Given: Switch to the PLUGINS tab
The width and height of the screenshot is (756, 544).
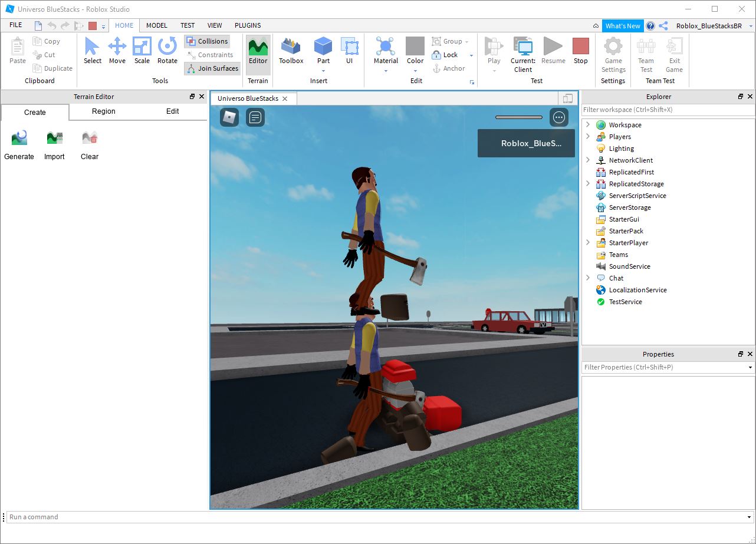Looking at the screenshot, I should [248, 25].
